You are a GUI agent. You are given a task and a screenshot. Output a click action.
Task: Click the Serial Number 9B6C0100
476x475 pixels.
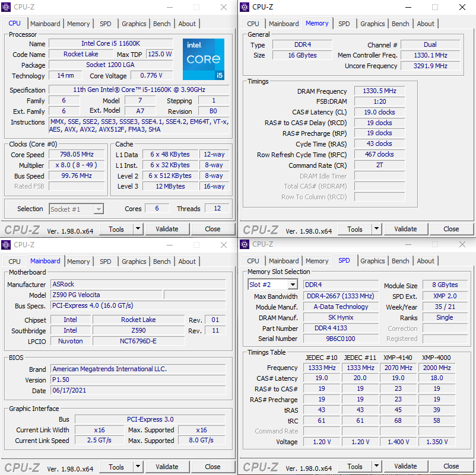[x=341, y=339]
